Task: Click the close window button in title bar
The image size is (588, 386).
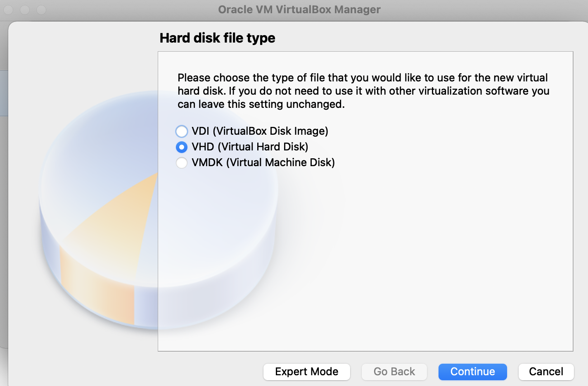Action: point(8,10)
